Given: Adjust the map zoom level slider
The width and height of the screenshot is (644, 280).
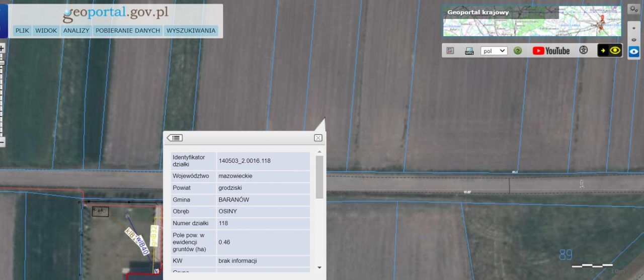Looking at the screenshot, I should [2, 63].
